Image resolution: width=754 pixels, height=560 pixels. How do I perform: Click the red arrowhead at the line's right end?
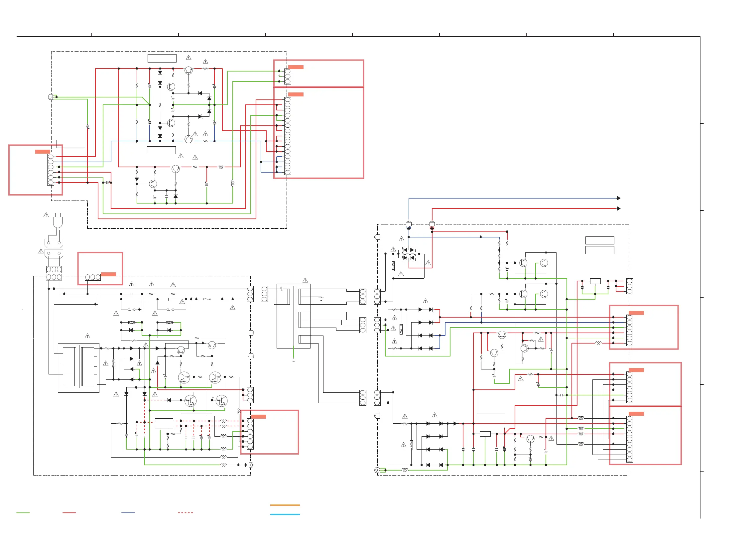coord(619,209)
